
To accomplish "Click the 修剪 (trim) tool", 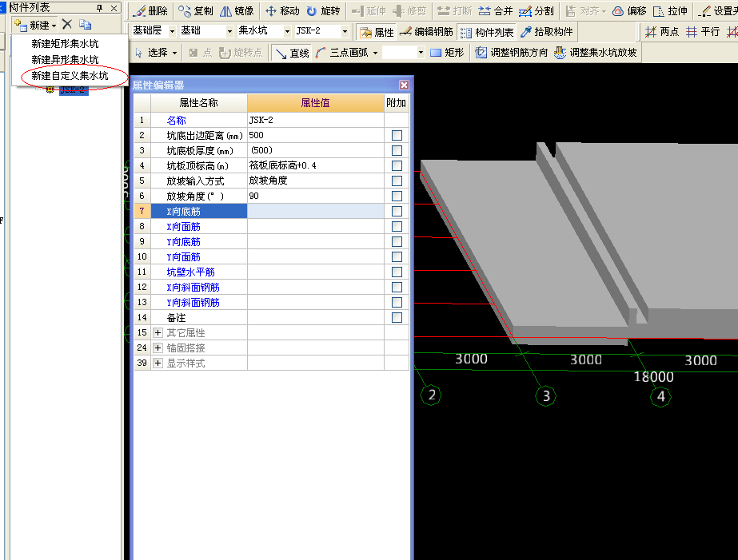I will point(409,11).
